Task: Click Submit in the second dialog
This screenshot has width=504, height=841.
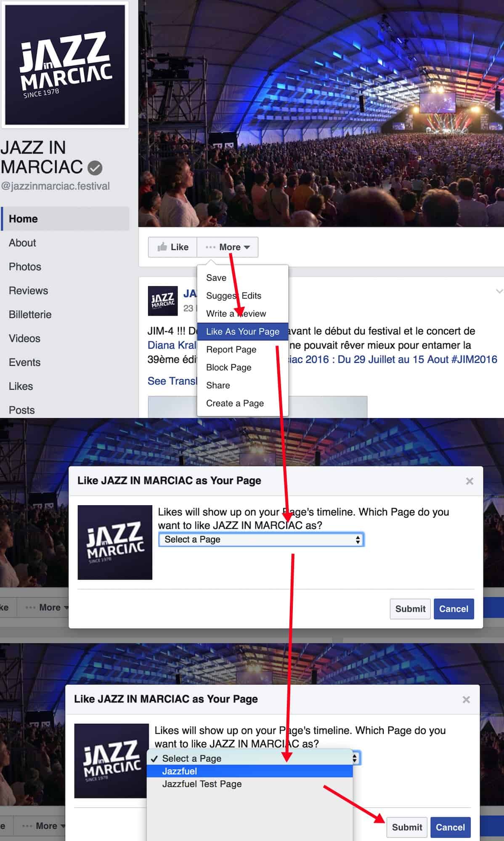Action: click(407, 828)
